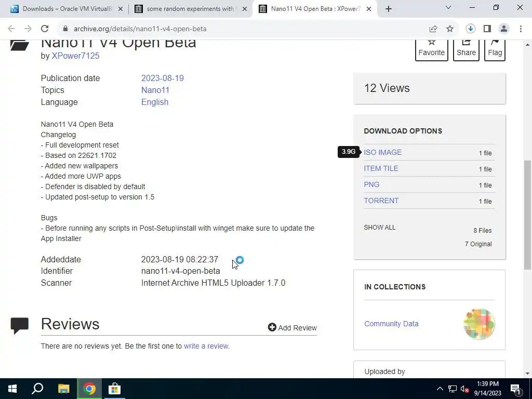Click the folder icon beside the title
Image resolution: width=532 pixels, height=399 pixels.
(x=19, y=46)
